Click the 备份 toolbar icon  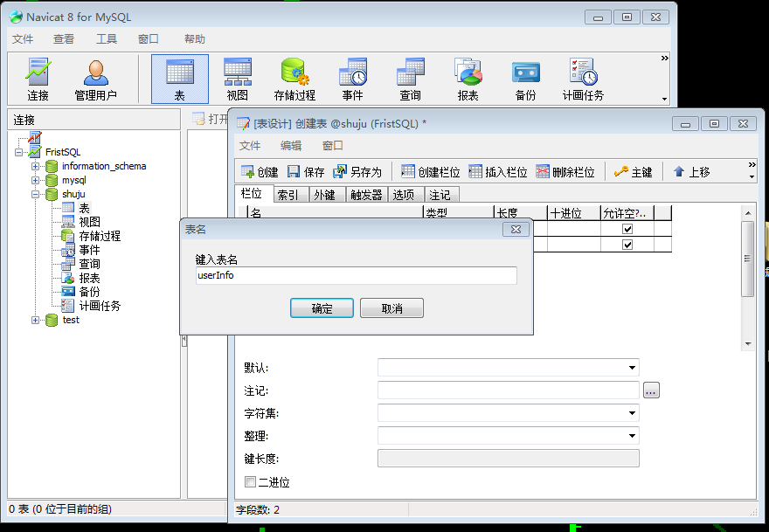(x=524, y=77)
